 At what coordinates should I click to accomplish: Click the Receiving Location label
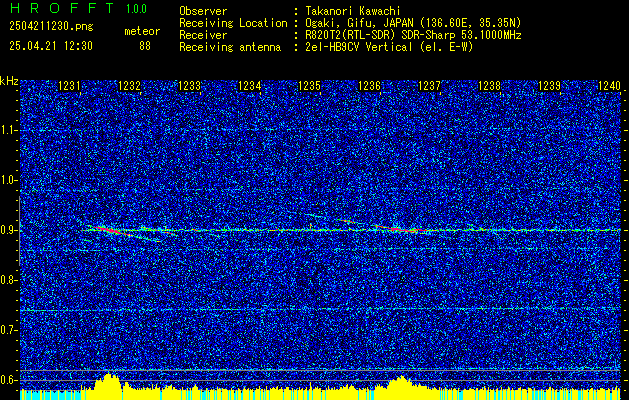(x=233, y=23)
